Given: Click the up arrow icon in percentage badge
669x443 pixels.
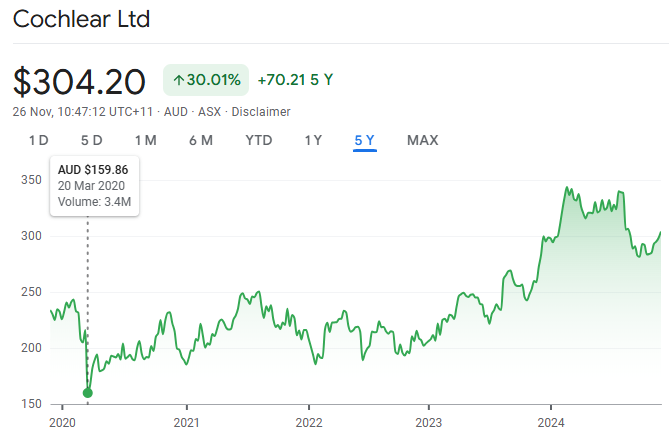Looking at the screenshot, I should (x=178, y=80).
